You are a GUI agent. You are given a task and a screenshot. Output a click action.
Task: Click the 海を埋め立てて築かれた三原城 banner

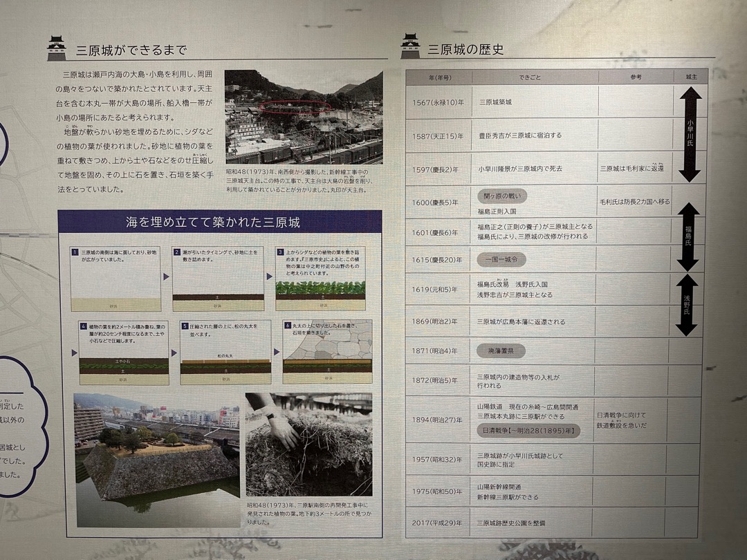point(219,223)
